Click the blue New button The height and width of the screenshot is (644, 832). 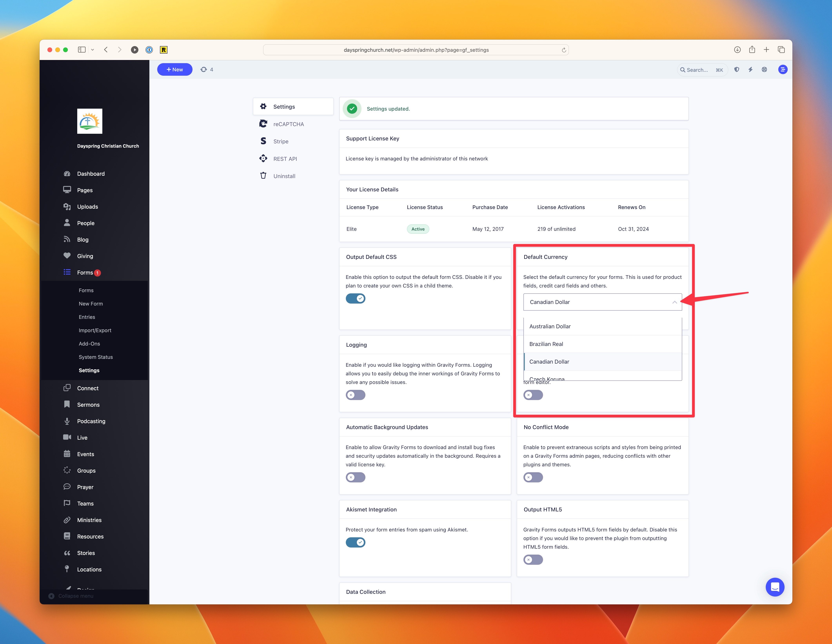point(175,69)
